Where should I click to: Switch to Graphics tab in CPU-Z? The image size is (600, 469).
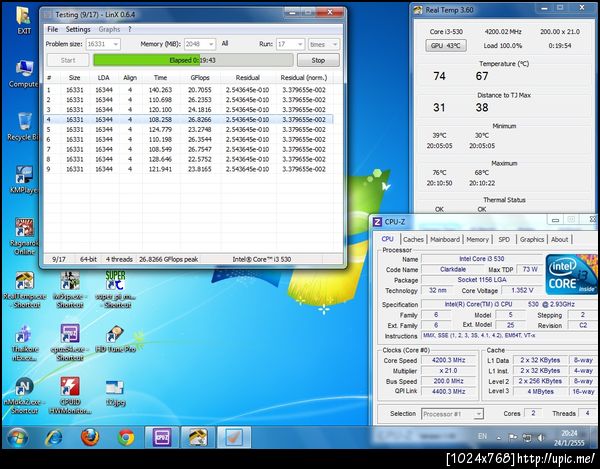pos(532,239)
